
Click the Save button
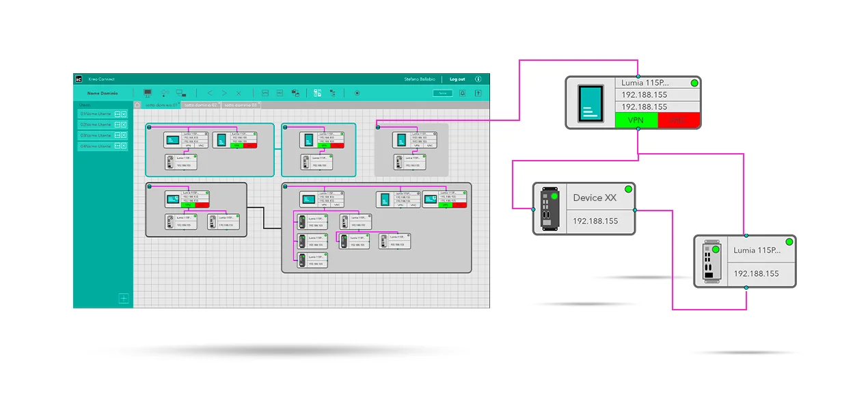pos(442,93)
